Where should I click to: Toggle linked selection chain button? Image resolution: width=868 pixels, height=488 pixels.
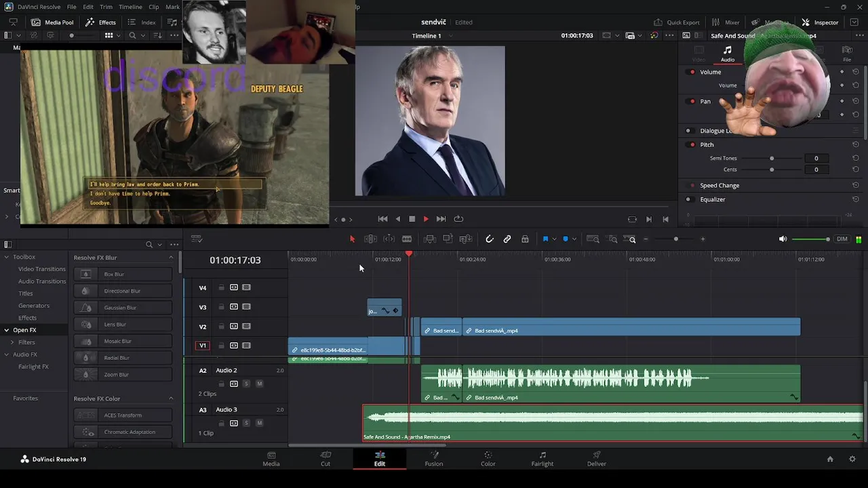507,239
